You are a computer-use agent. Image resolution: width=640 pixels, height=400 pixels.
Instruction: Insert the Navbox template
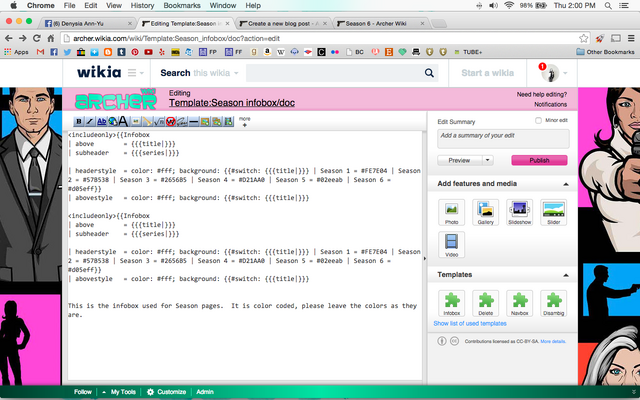click(x=520, y=303)
